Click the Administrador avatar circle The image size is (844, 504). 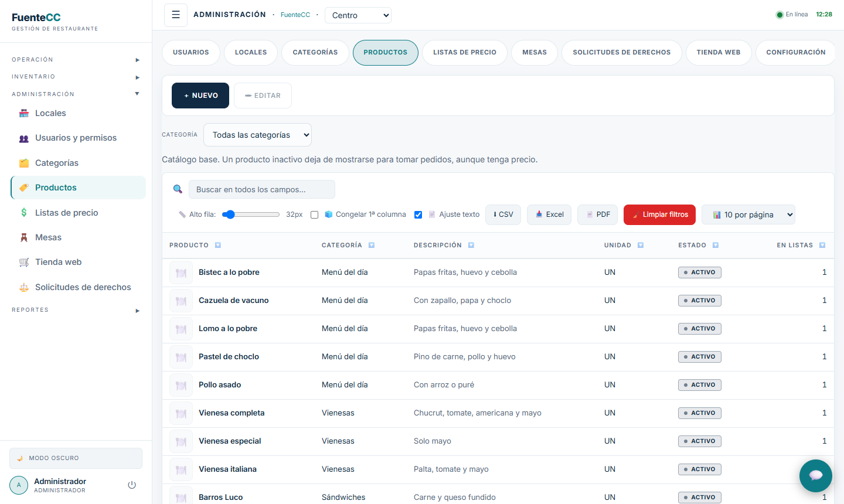click(x=19, y=485)
